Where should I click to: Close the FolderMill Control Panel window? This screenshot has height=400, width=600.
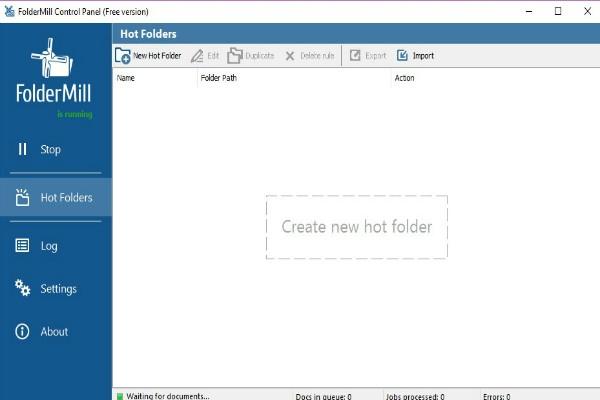tap(587, 11)
